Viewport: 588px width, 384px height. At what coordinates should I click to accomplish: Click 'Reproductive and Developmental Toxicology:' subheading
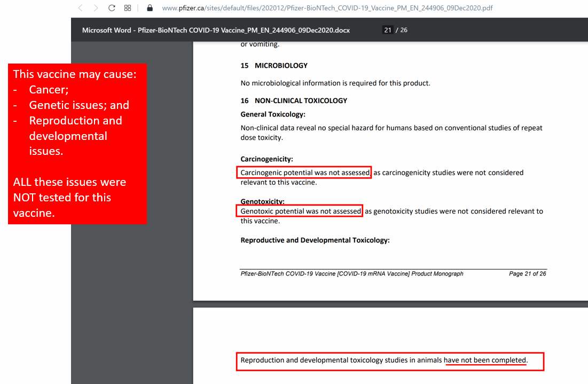(315, 240)
